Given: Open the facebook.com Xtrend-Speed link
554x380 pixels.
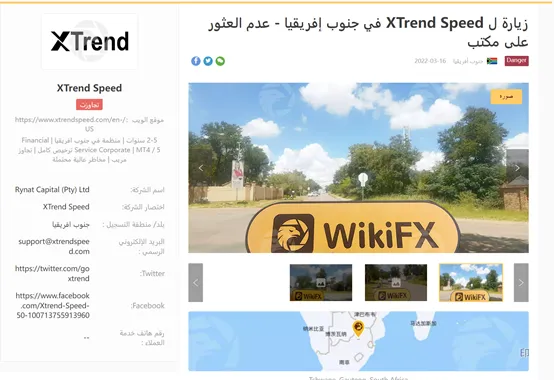Looking at the screenshot, I should pyautogui.click(x=53, y=305).
